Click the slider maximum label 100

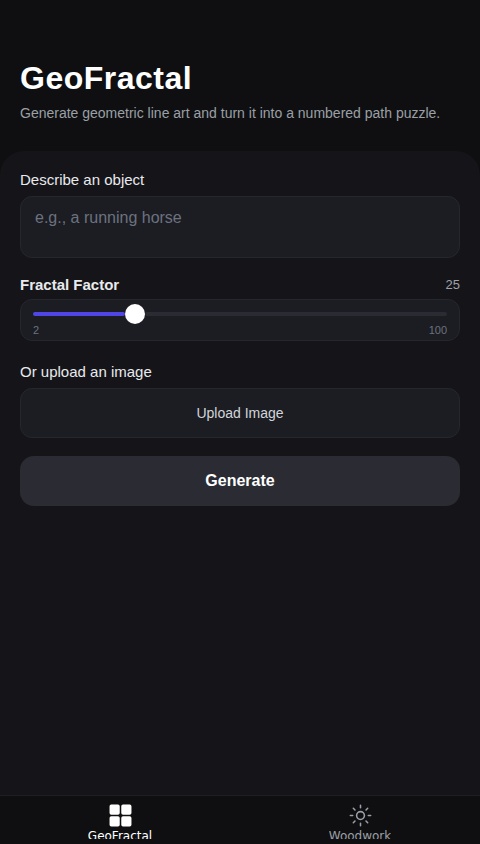coord(437,330)
